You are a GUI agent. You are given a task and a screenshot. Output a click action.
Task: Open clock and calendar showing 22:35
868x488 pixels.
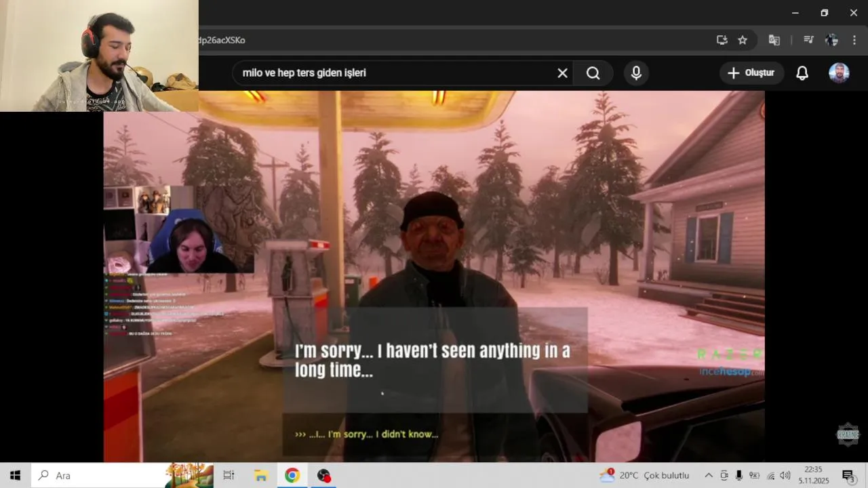click(813, 475)
